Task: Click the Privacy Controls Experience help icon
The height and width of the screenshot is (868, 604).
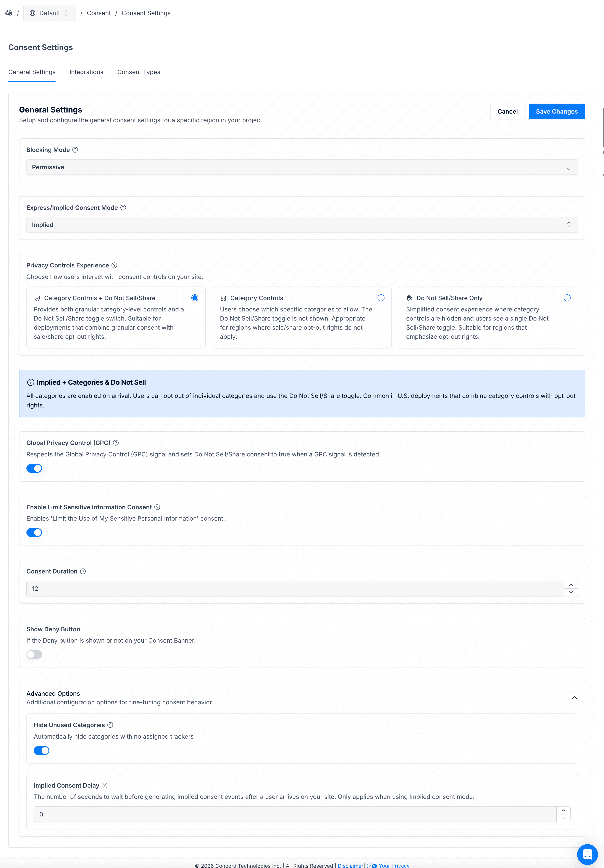Action: click(x=115, y=265)
